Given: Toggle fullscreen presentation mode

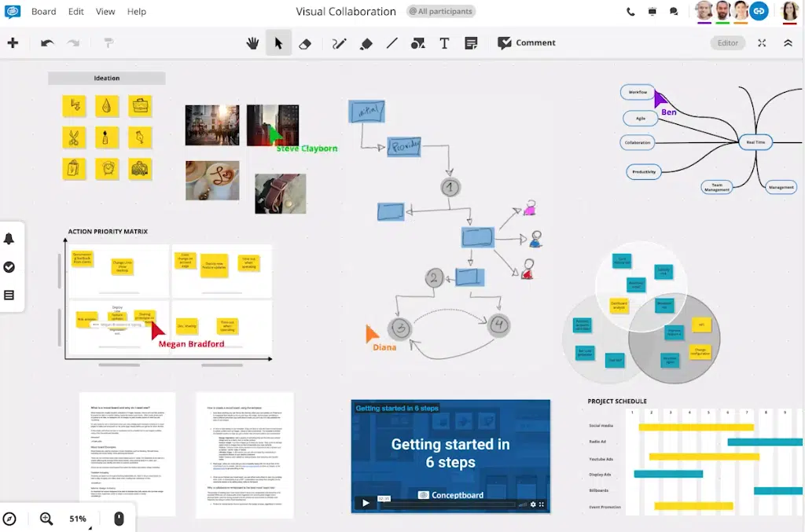Looking at the screenshot, I should coord(762,43).
